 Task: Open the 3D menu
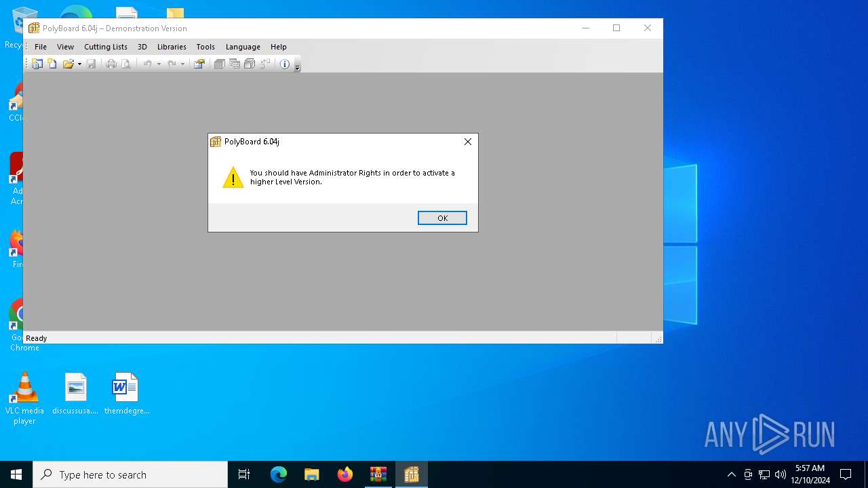[x=142, y=47]
